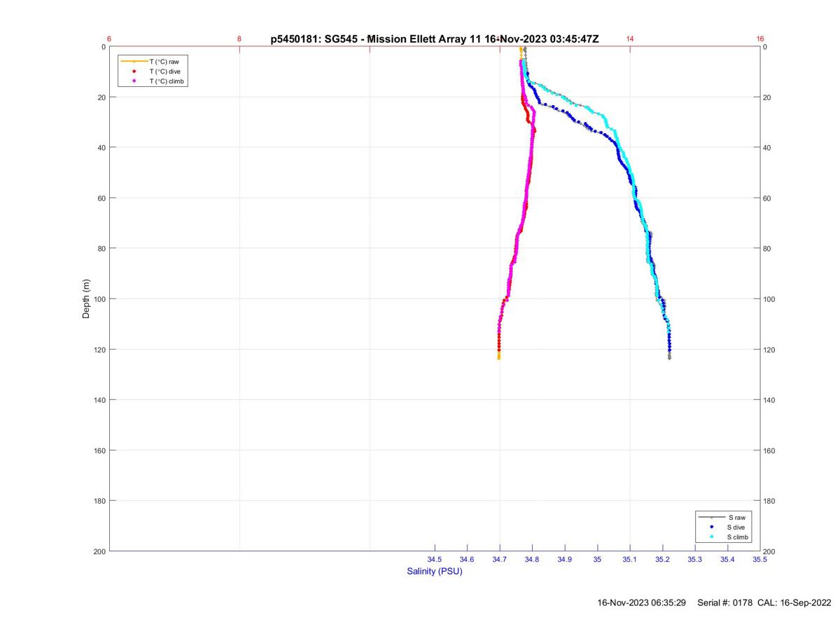Click the orange line sample beside T raw
Image resolution: width=840 pixels, height=620 pixels.
[x=134, y=62]
